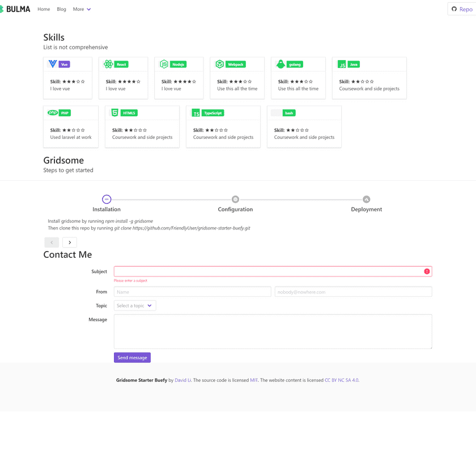Click the TypeScript TS icon
Screen dimensions: 476x476
[x=196, y=113]
